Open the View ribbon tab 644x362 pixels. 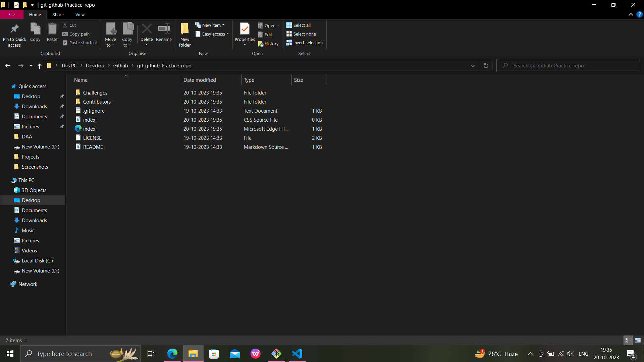80,15
